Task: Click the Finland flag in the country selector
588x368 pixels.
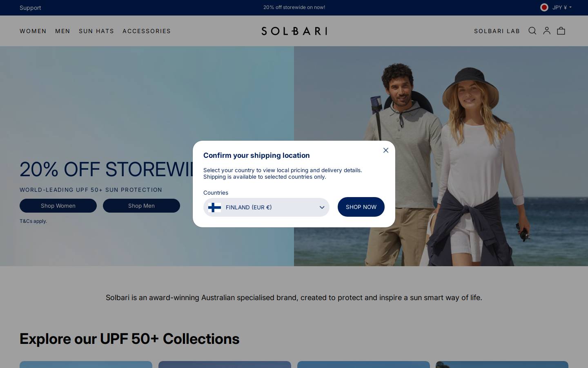Action: pyautogui.click(x=214, y=207)
